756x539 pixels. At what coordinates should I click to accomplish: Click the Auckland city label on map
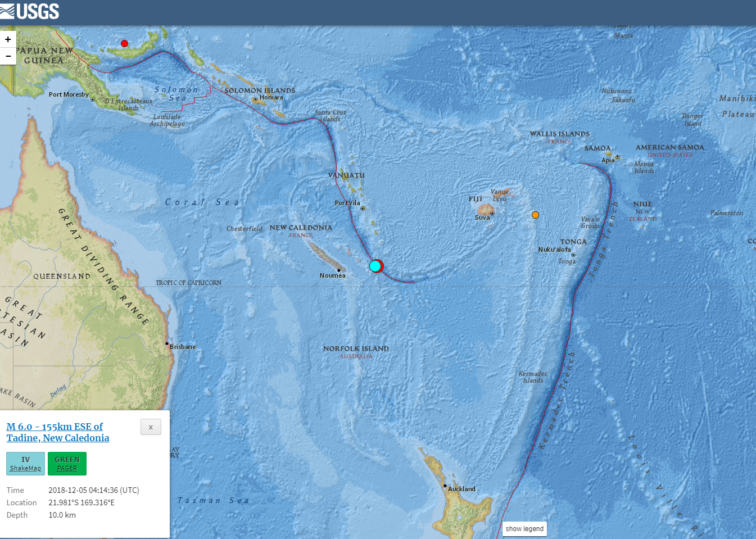pos(461,489)
